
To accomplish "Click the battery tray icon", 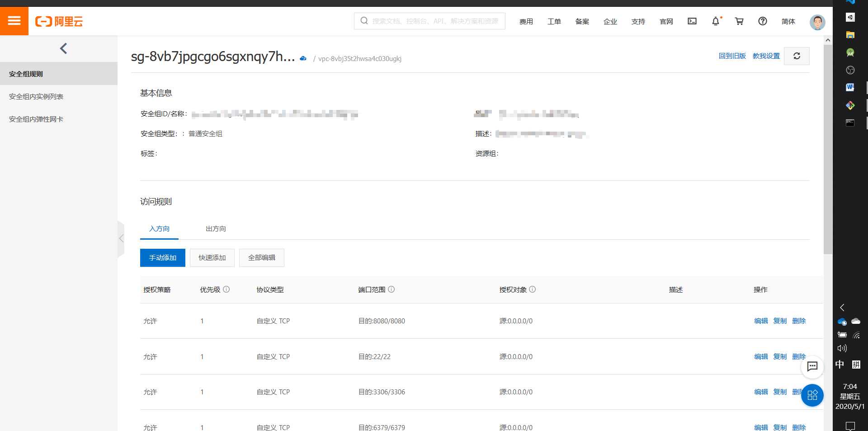I will 842,335.
